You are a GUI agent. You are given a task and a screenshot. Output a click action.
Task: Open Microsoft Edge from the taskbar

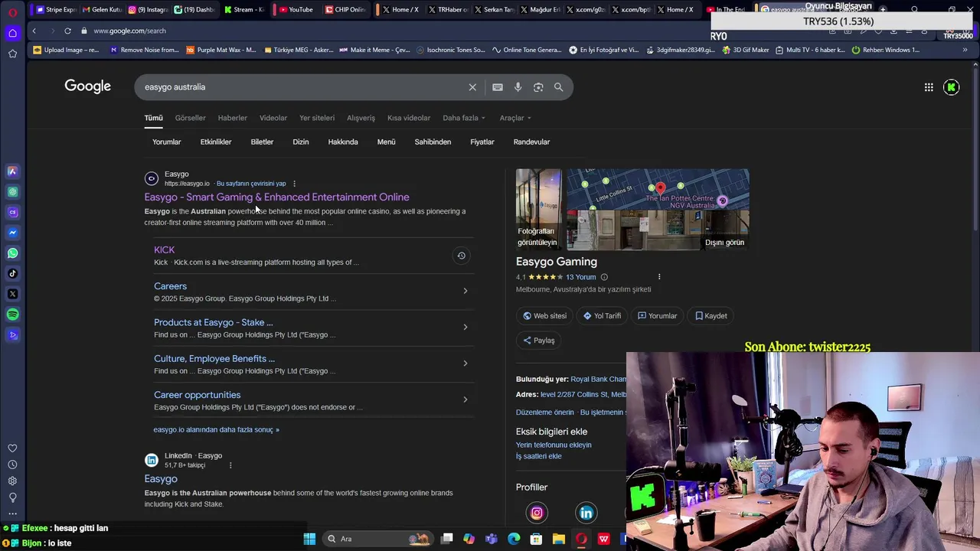[514, 539]
